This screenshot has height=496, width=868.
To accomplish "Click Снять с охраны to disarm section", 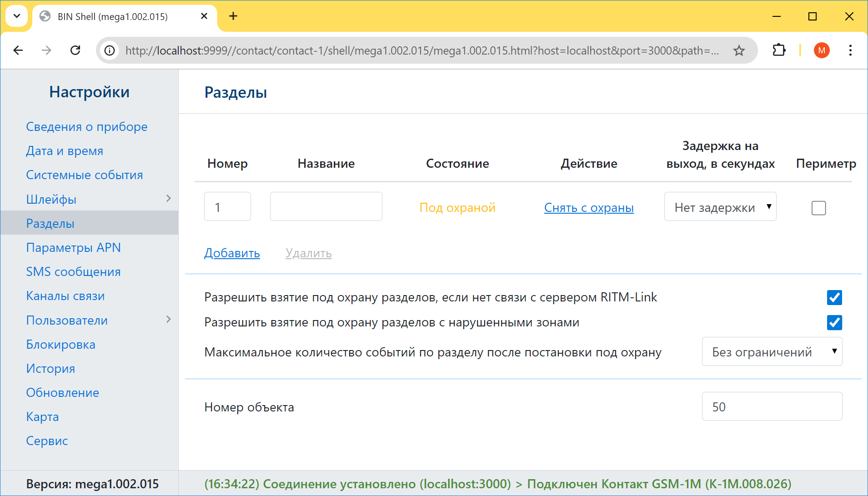I will (x=588, y=208).
